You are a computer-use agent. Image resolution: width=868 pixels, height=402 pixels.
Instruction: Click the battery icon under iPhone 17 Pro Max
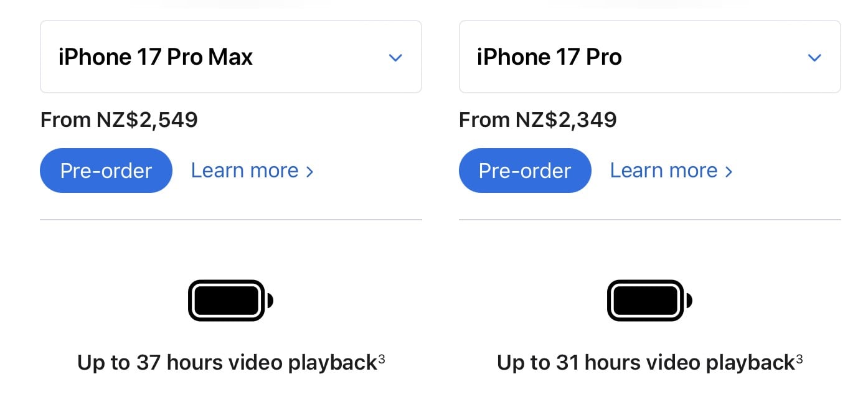(x=230, y=301)
